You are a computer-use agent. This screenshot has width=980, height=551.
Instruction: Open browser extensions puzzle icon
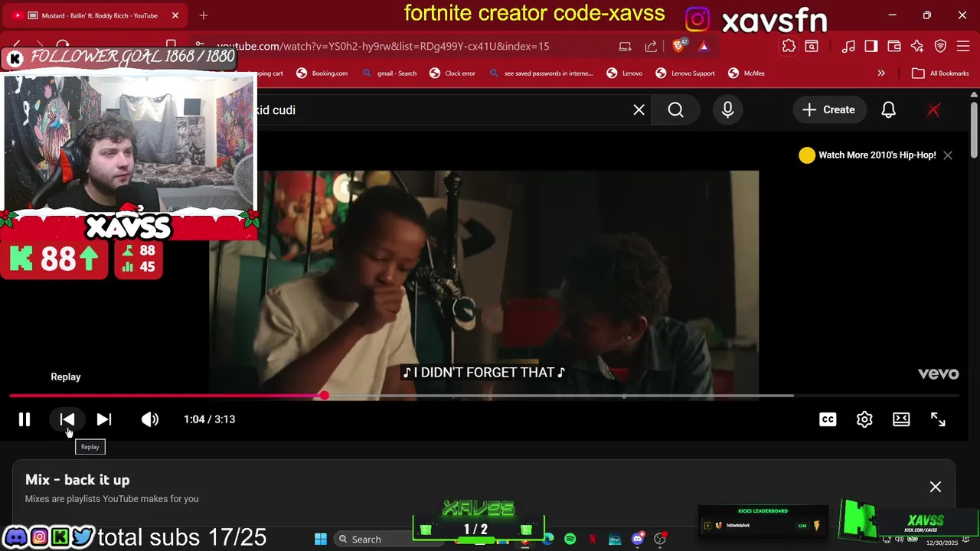click(x=789, y=46)
